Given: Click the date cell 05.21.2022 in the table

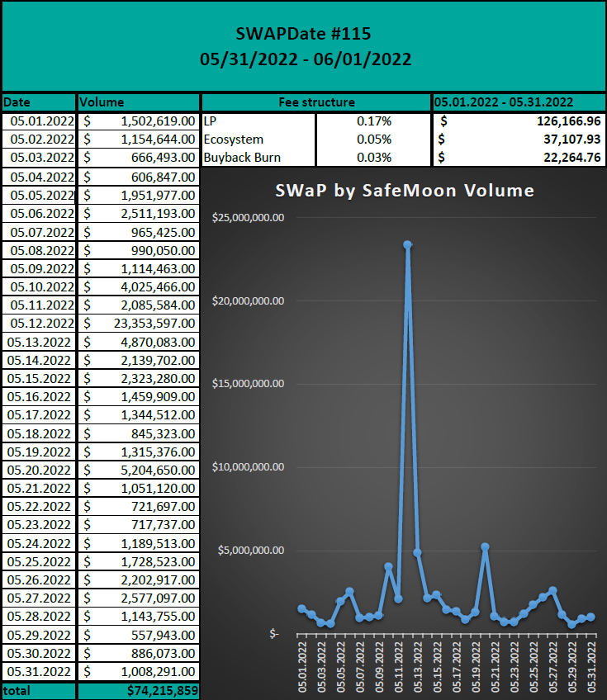Looking at the screenshot, I should [39, 489].
